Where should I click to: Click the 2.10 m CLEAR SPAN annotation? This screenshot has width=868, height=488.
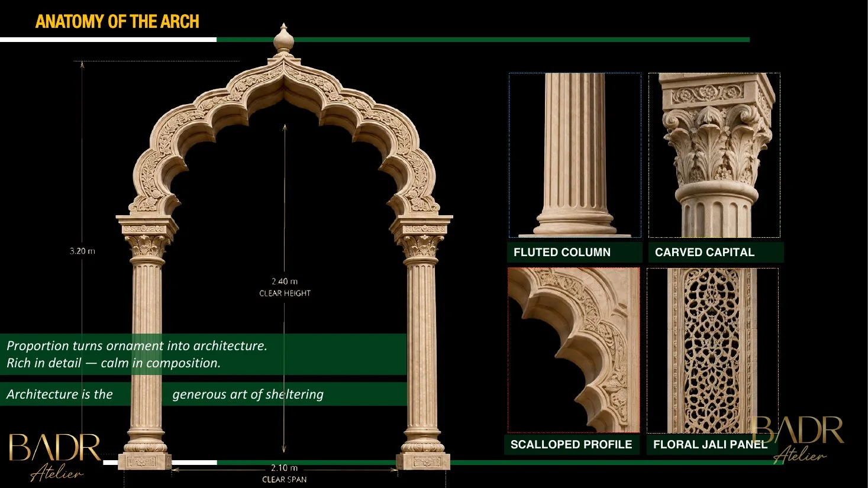[x=285, y=473]
